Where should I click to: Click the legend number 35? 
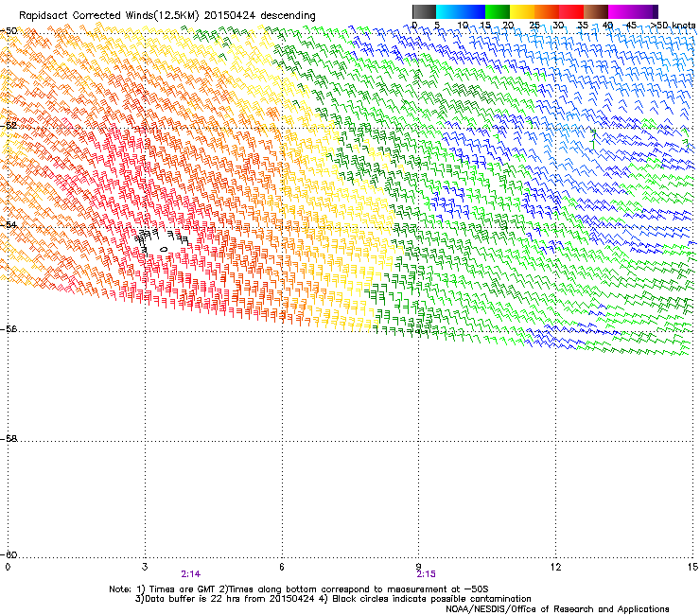pyautogui.click(x=583, y=26)
